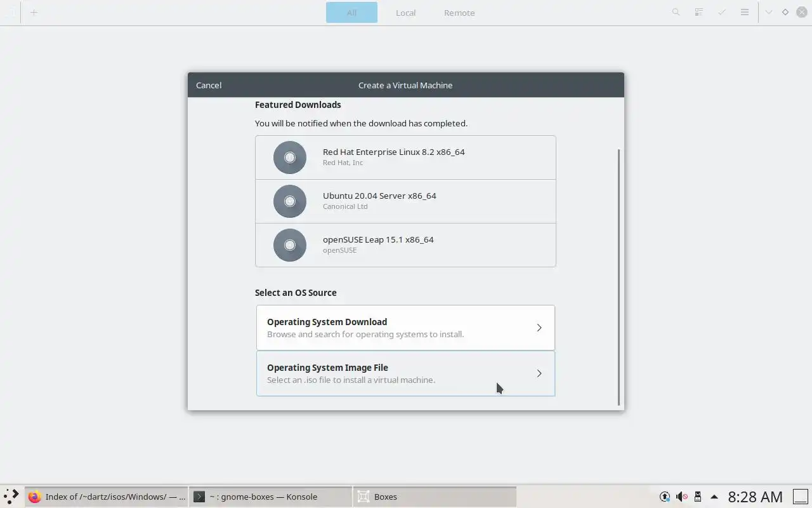The width and height of the screenshot is (812, 508).
Task: Select the All tab
Action: (351, 12)
